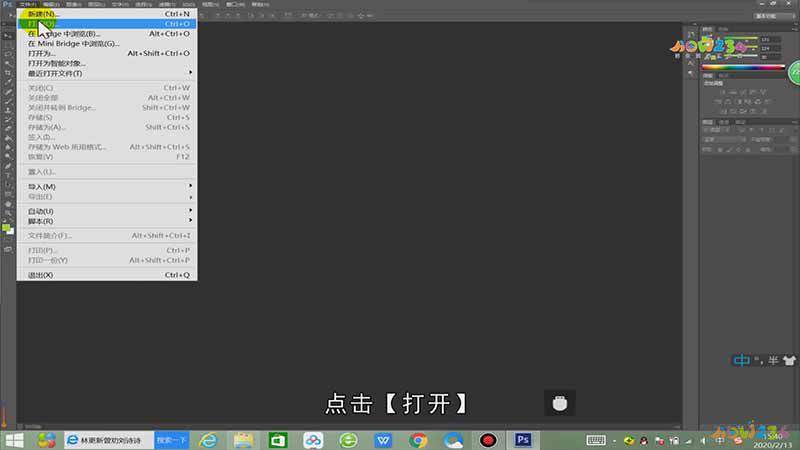Expand the 脚本(R) submenu
The height and width of the screenshot is (450, 800).
[107, 221]
